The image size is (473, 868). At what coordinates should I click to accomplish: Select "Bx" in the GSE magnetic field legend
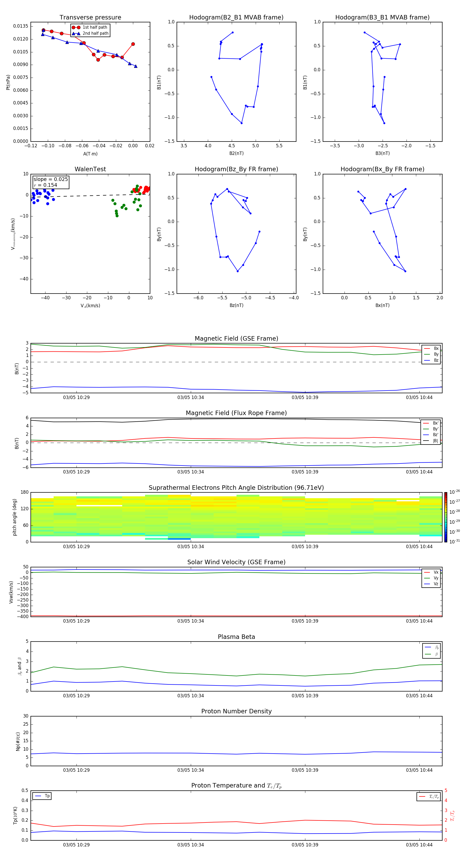tap(431, 349)
